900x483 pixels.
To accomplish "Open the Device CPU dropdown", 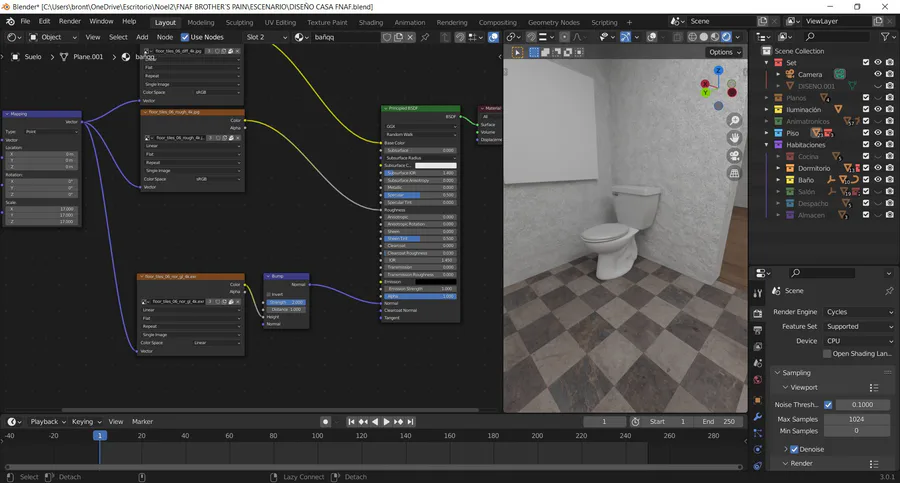I will (x=859, y=341).
